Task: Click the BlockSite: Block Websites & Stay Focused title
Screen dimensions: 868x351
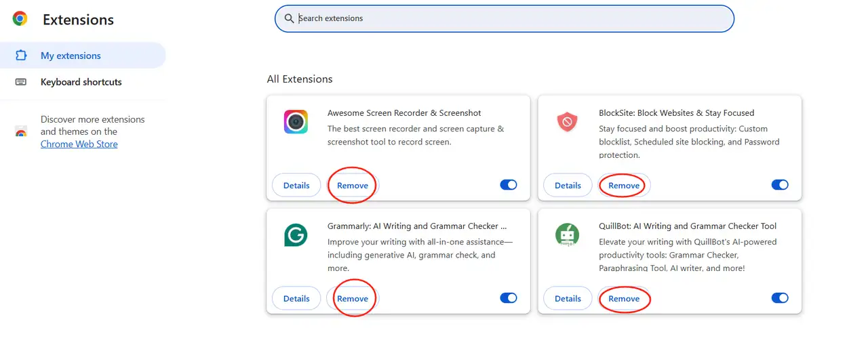Action: pos(677,113)
